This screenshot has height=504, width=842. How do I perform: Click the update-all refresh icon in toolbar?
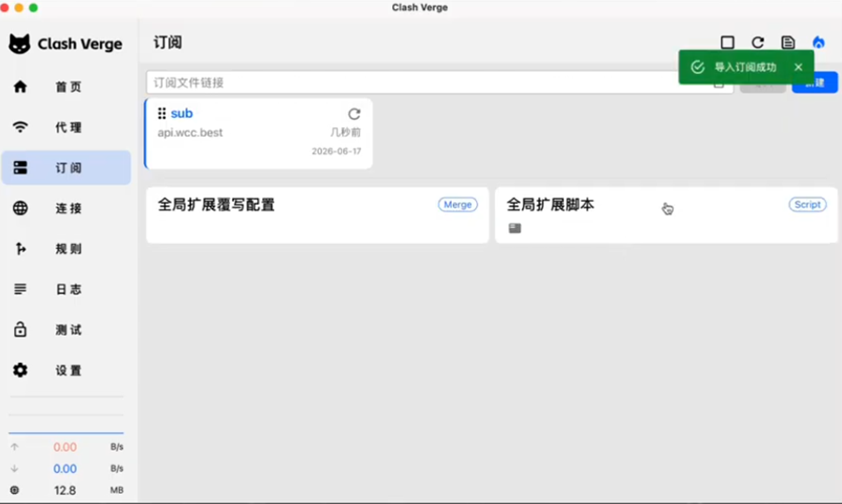click(758, 42)
